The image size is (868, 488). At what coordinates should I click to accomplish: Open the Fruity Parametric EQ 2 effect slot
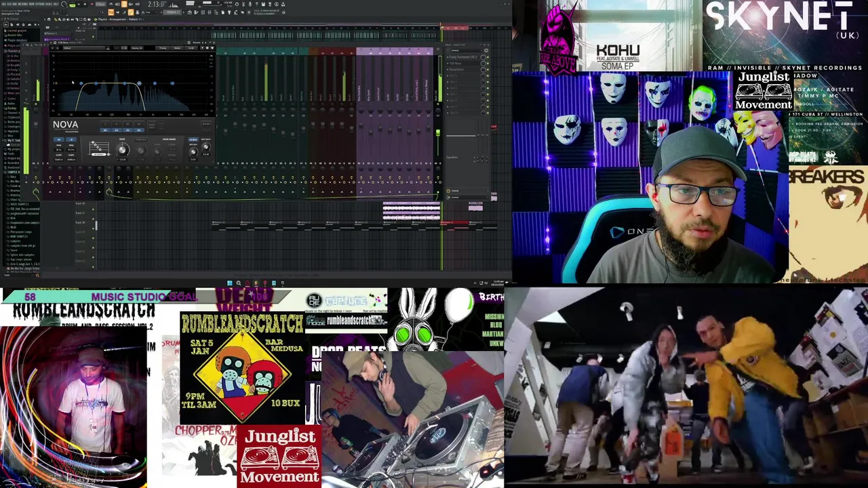(x=463, y=57)
